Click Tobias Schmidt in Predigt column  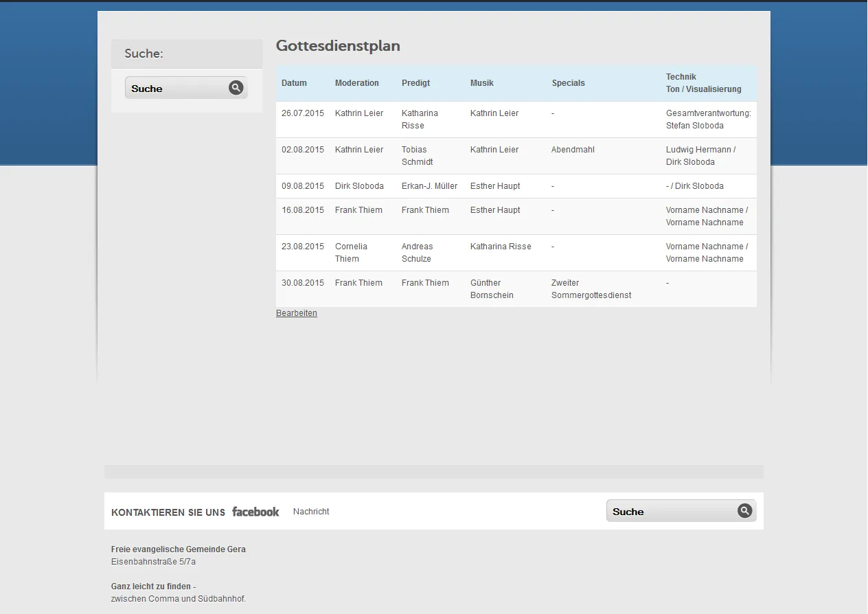418,156
